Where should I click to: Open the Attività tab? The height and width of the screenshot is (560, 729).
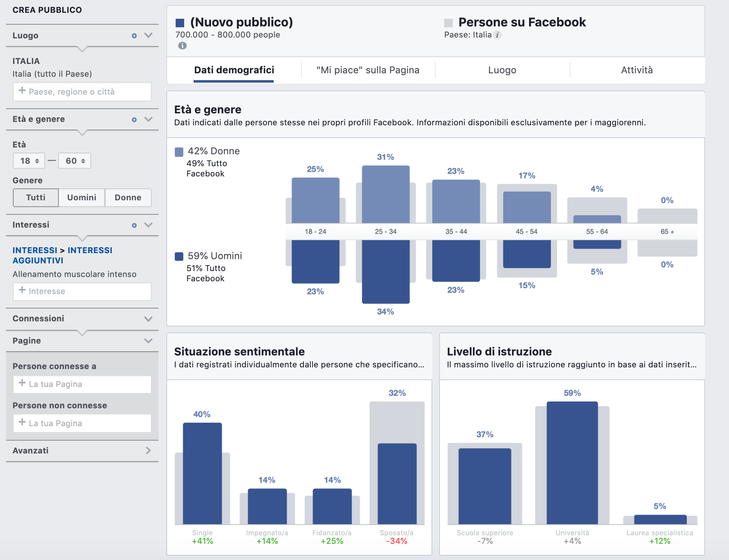pos(637,70)
